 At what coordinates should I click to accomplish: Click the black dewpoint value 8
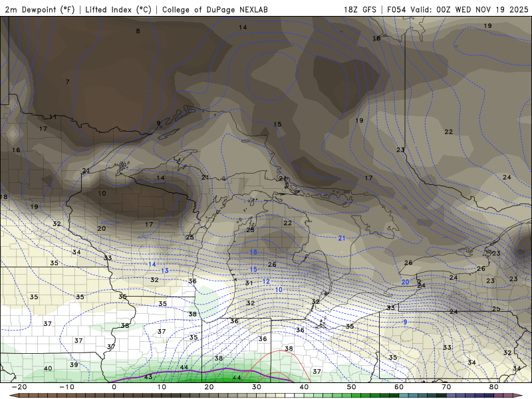coord(138,31)
